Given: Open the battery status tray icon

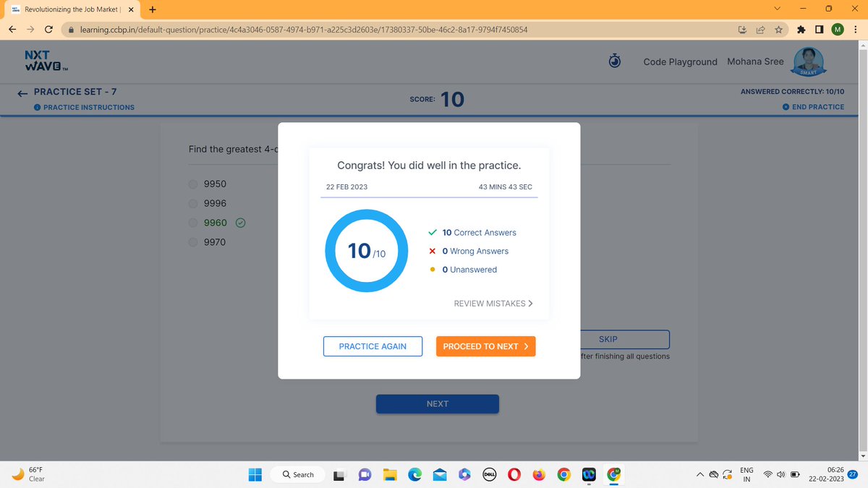Looking at the screenshot, I should (x=795, y=475).
